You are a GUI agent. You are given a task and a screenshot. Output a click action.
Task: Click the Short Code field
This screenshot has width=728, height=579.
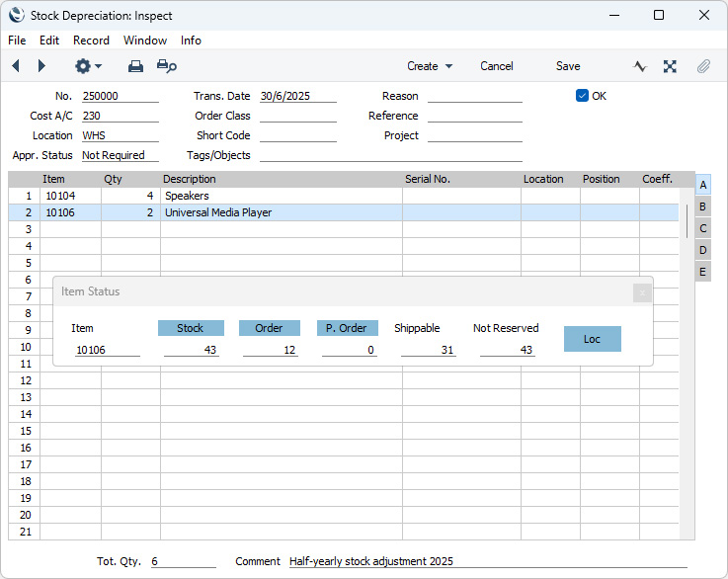[x=298, y=135]
